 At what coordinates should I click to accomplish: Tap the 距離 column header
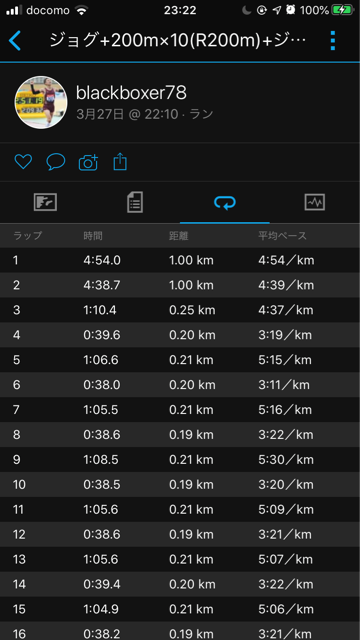coord(179,236)
